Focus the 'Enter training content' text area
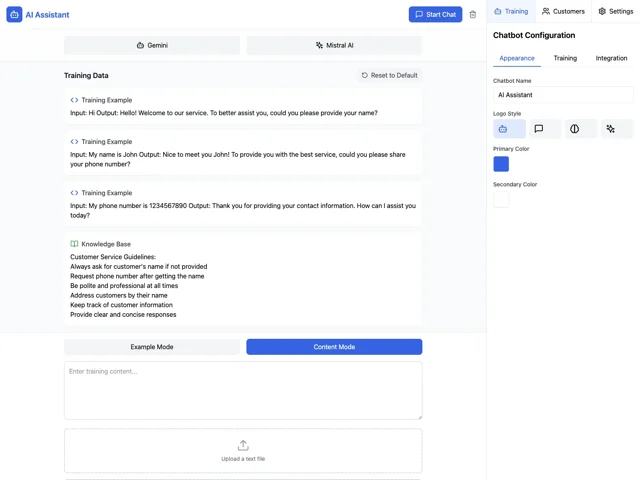 click(243, 391)
